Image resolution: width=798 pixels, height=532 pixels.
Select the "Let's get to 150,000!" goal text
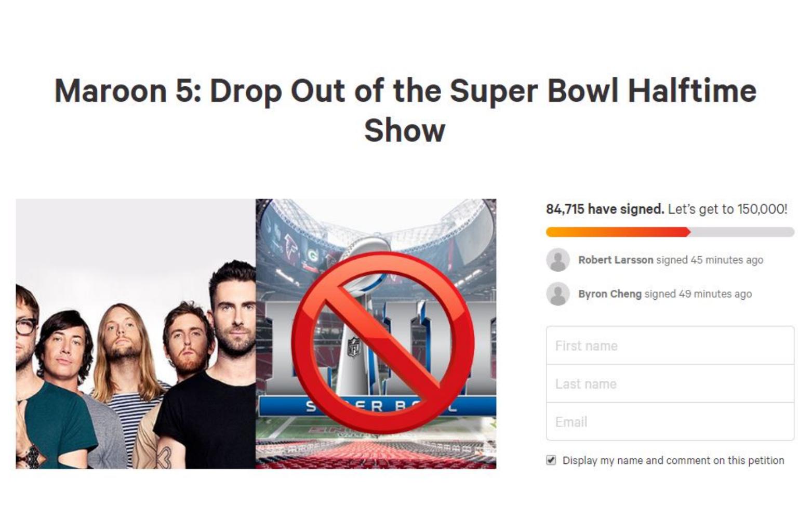[727, 209]
